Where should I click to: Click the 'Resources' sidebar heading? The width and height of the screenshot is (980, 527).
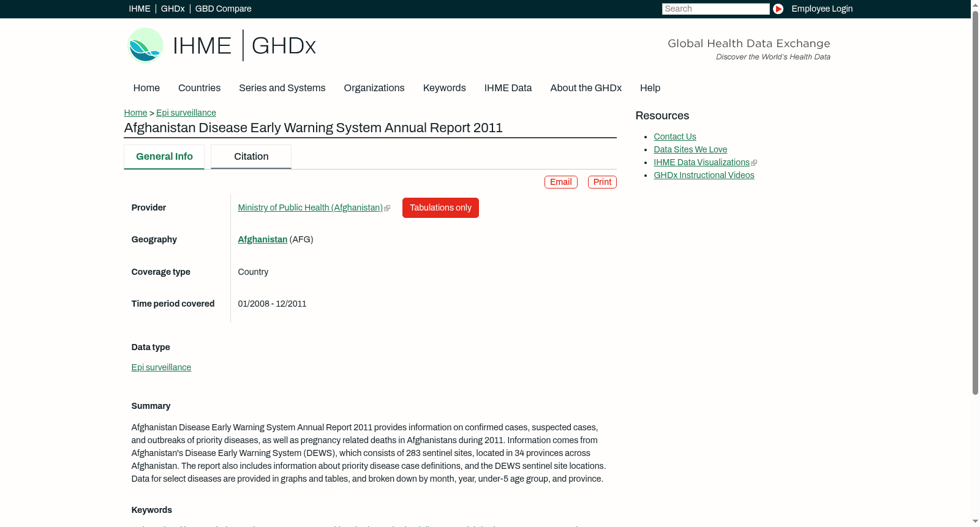[662, 116]
